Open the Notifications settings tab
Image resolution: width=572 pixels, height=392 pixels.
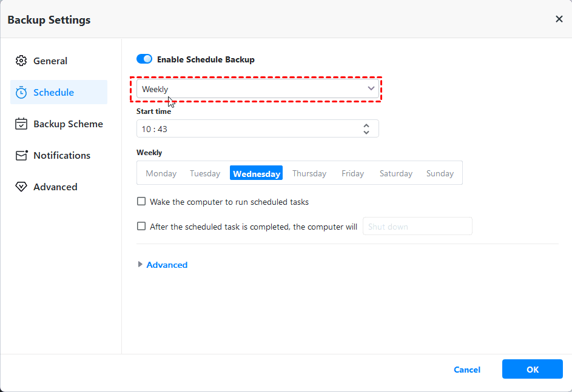(x=61, y=155)
